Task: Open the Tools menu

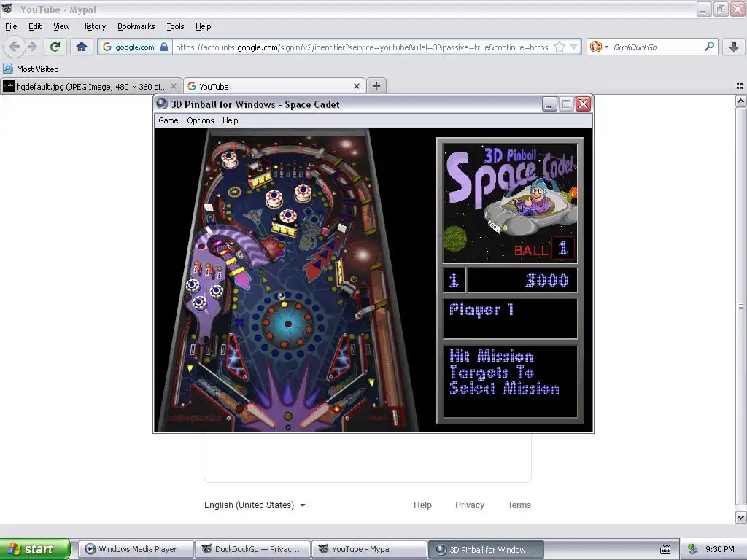Action: (175, 26)
